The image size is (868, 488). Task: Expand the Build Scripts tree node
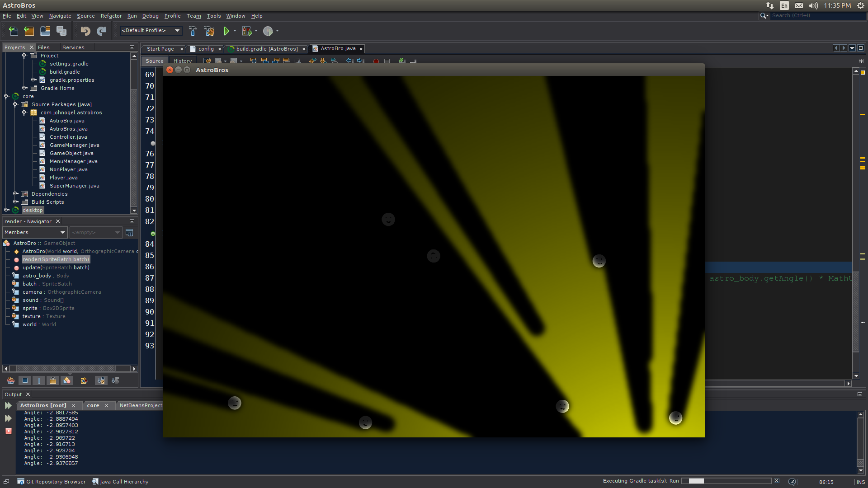[15, 202]
